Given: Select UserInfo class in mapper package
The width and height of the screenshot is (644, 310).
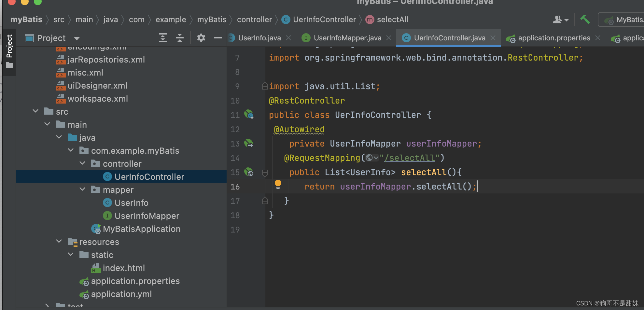Looking at the screenshot, I should pos(131,203).
